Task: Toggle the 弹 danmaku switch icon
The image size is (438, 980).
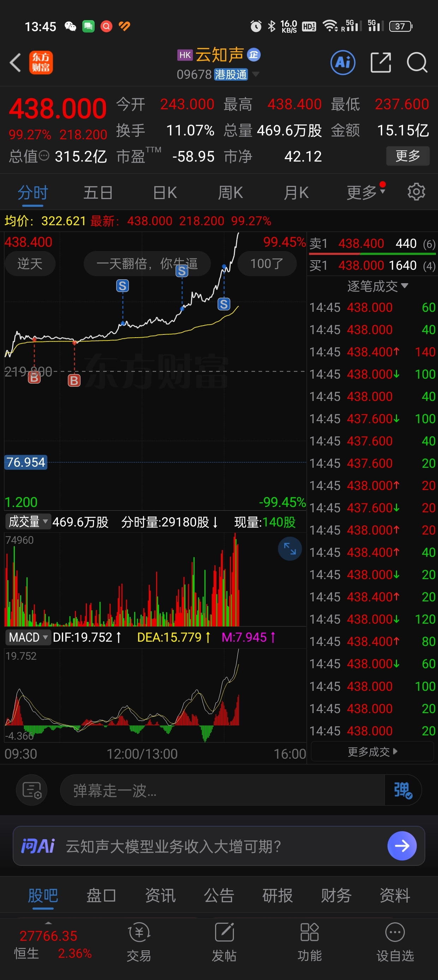Action: click(403, 790)
